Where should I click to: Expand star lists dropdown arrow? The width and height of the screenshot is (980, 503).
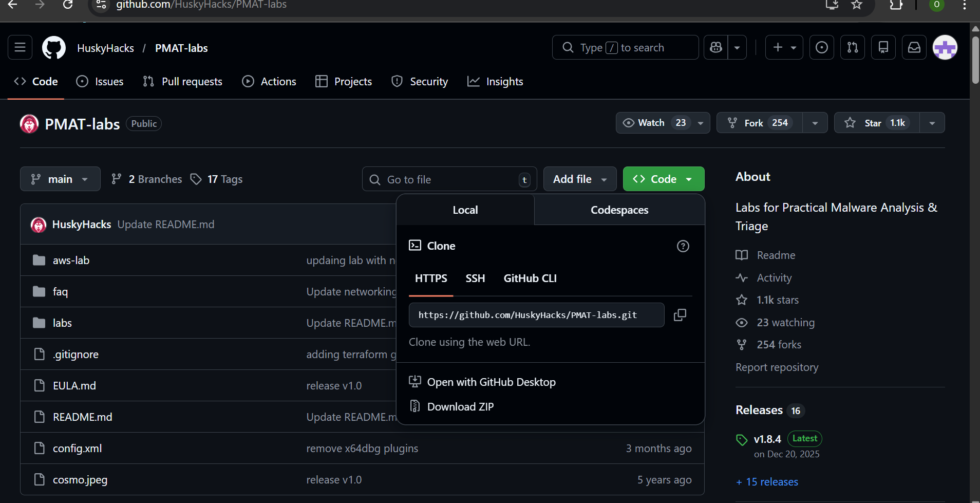(932, 123)
